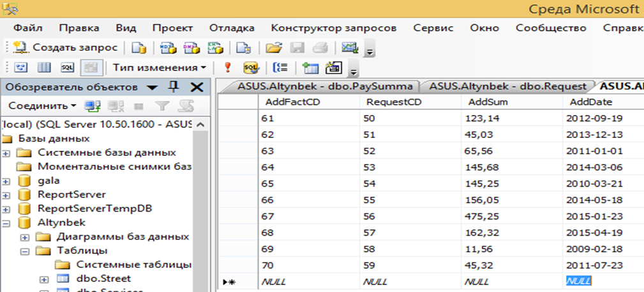
Task: Click the filter funnel icon
Action: click(162, 106)
